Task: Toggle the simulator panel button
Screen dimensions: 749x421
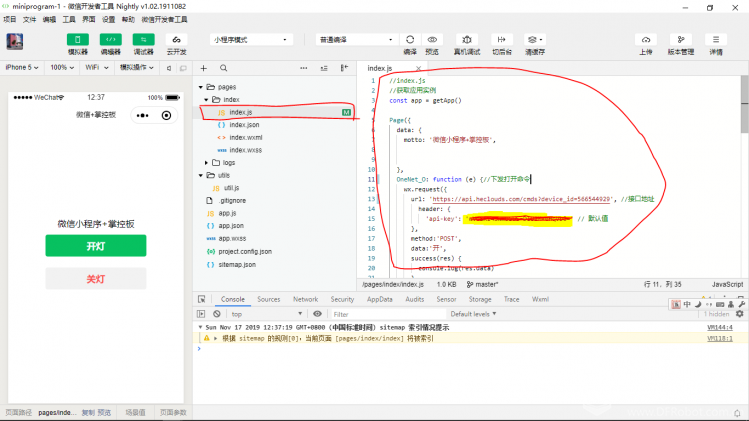Action: point(77,40)
